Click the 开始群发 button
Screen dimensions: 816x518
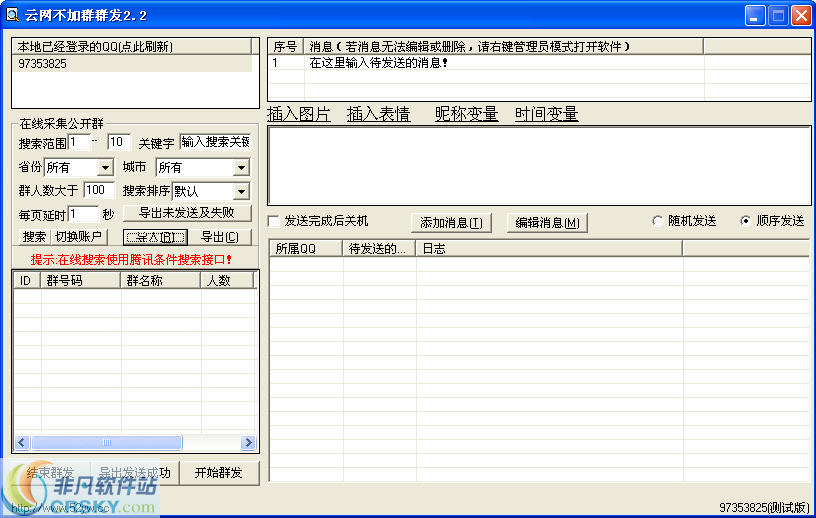click(219, 473)
